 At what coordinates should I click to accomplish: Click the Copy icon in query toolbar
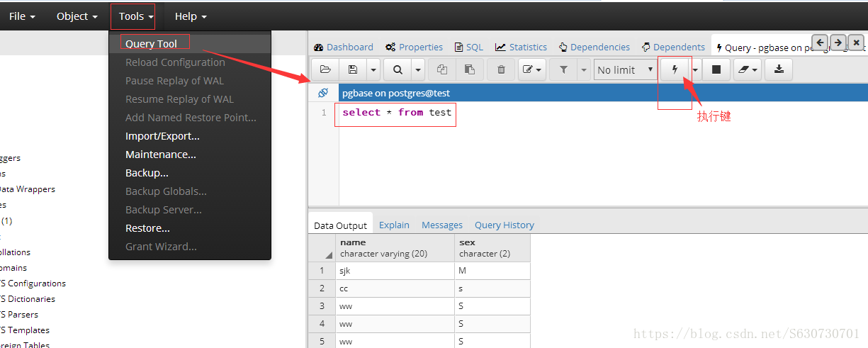point(442,69)
